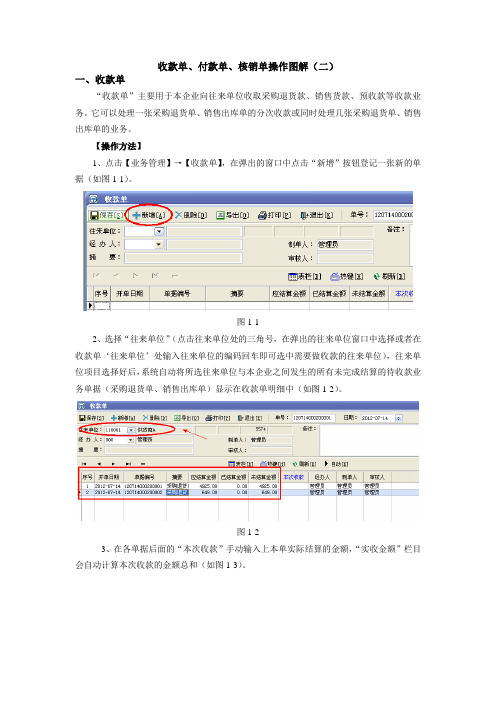Click the 经办人 code input in Figure 1-1
The height and width of the screenshot is (702, 496).
tap(140, 244)
